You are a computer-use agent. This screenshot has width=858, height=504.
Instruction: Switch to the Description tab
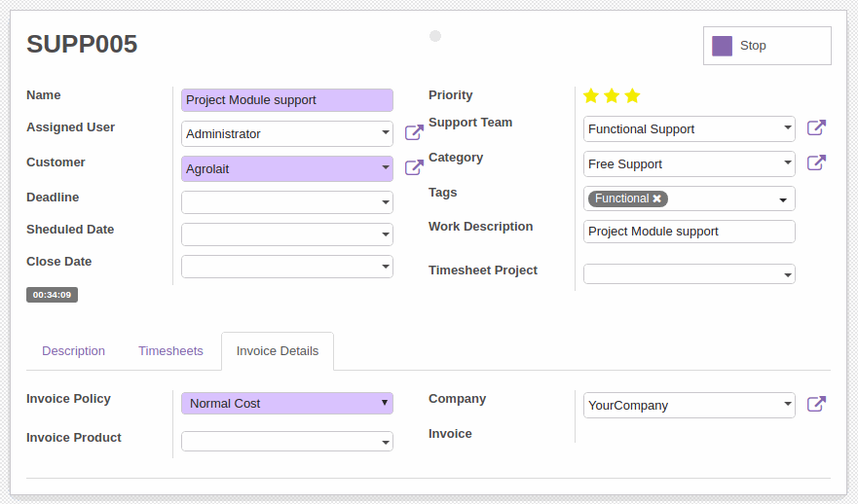point(73,351)
